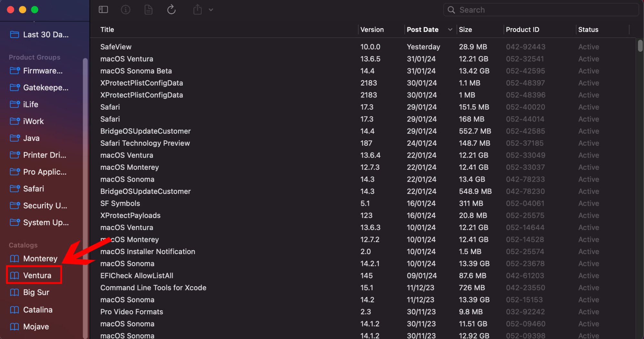The height and width of the screenshot is (339, 644).
Task: Click the Mojave catalog book icon
Action: (14, 327)
